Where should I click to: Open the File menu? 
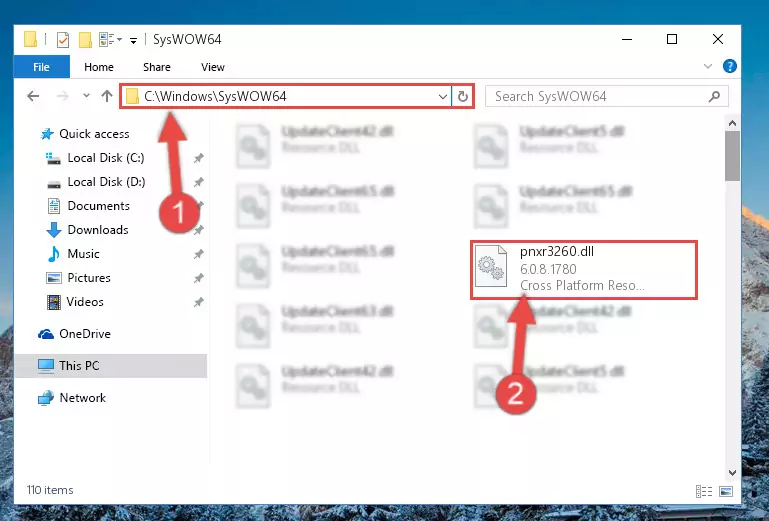pos(42,67)
